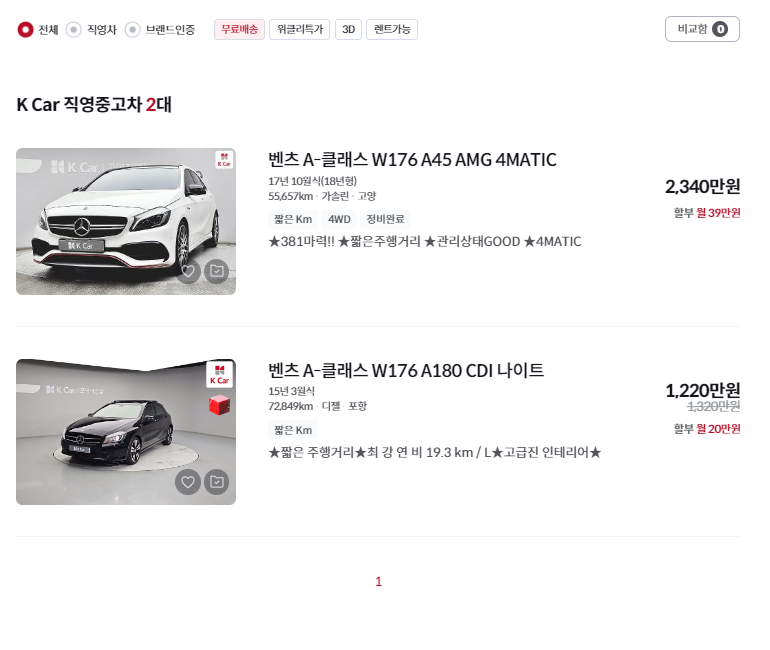Open 벤츠 A-클래스 W176 A45 AMG 4MATIC listing

[x=412, y=160]
